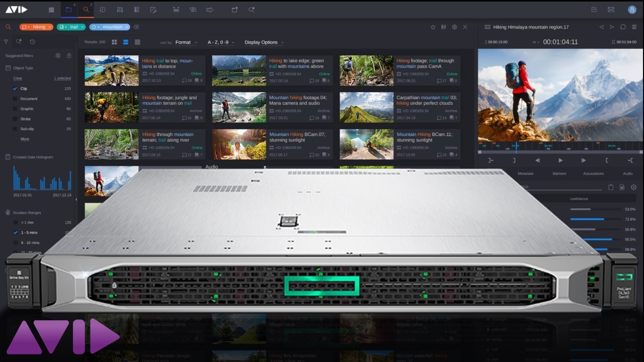Open the hiking pill type dropdown

coord(25,27)
